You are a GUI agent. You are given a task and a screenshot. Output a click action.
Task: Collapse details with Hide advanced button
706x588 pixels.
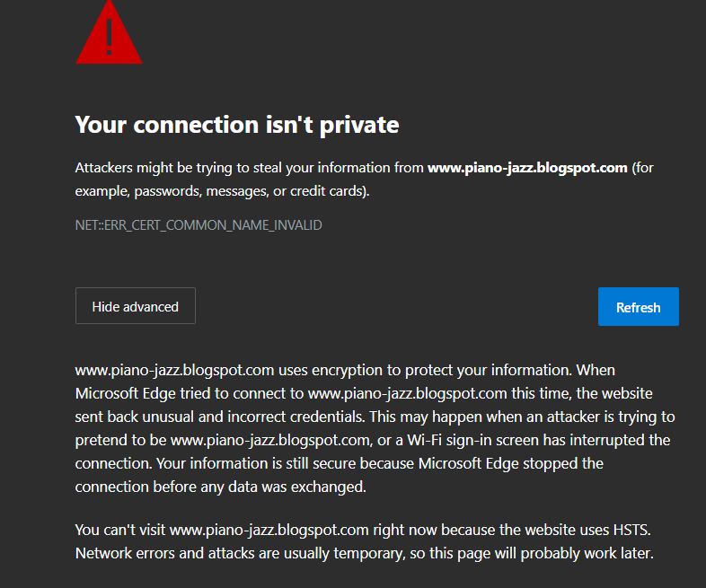136,306
